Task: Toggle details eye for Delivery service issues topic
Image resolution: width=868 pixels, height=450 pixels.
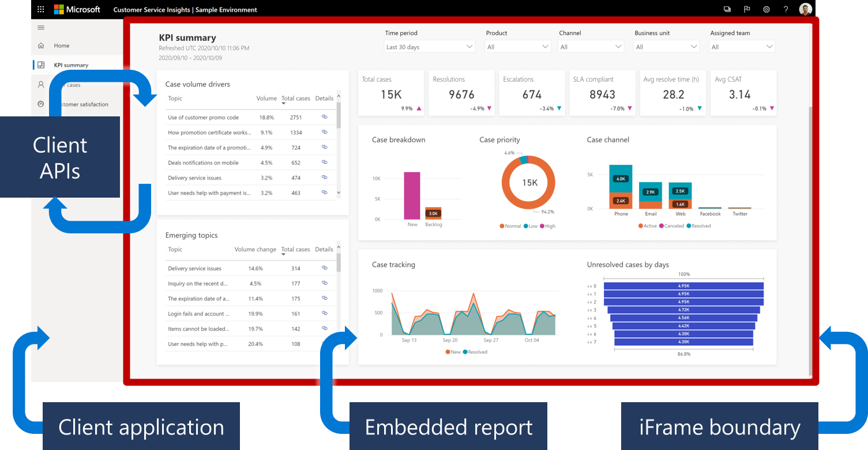Action: click(324, 268)
